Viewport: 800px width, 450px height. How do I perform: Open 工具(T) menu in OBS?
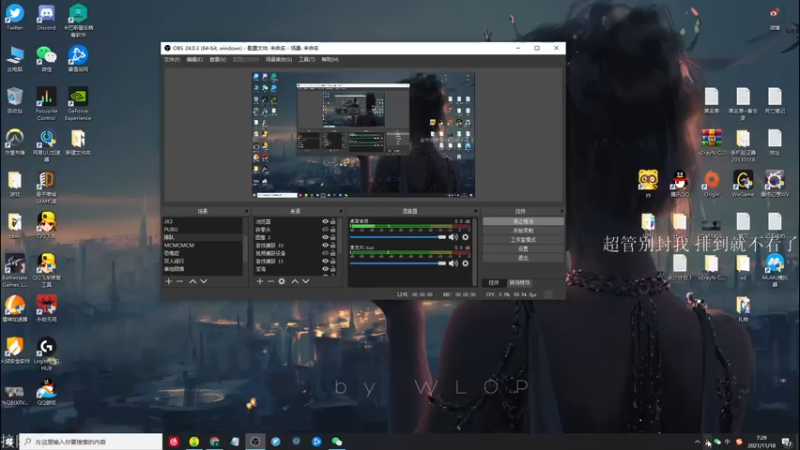tap(307, 60)
